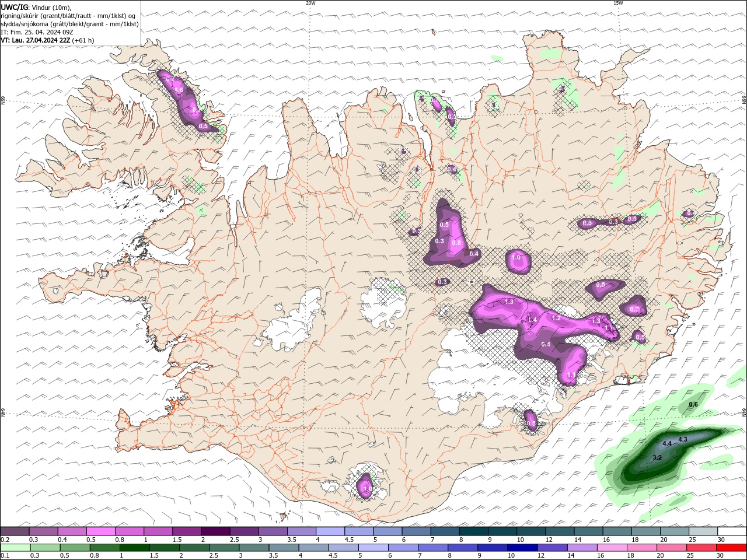The height and width of the screenshot is (560, 747).
Task: Click the 'rigning/skúrir' legend description line
Action: click(68, 16)
